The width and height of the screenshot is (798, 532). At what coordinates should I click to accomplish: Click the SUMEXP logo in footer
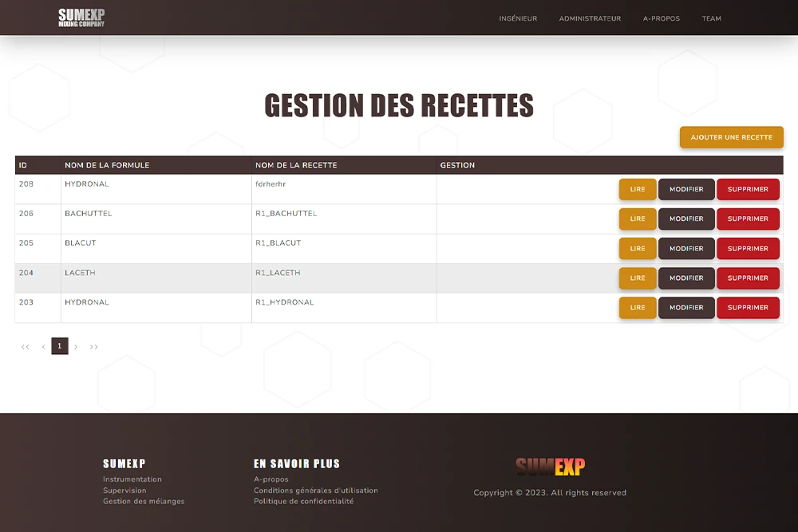coord(550,467)
